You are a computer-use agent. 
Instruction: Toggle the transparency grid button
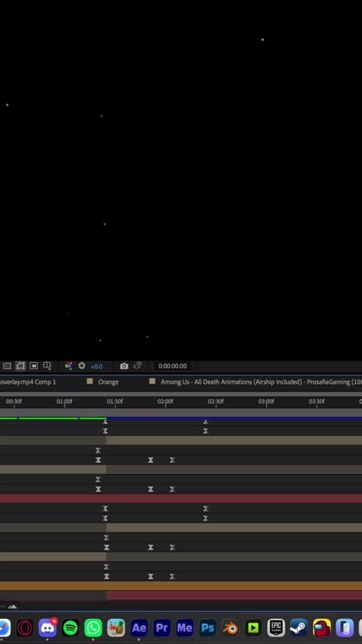click(x=7, y=366)
